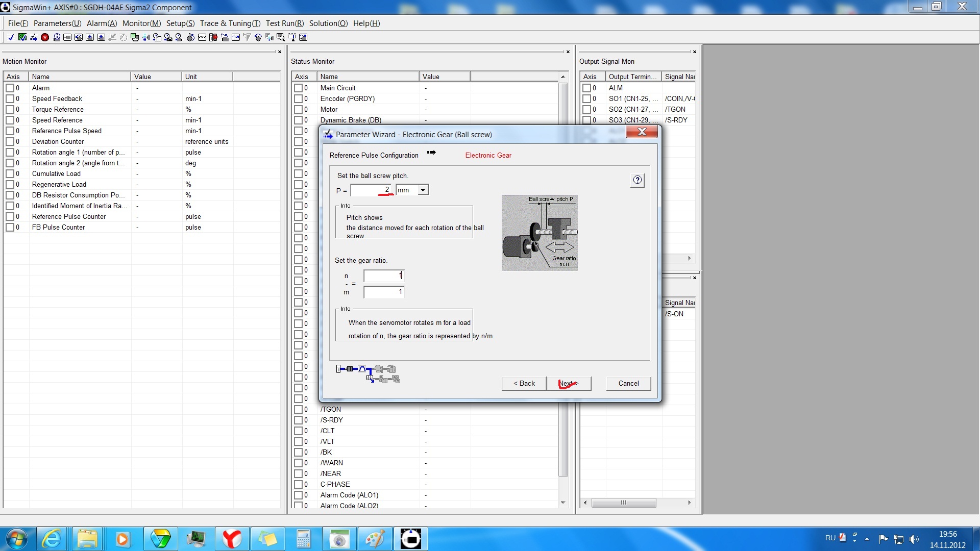Screen dimensions: 980x551
Task: Enable the Speed Feedback checkbox
Action: [10, 99]
